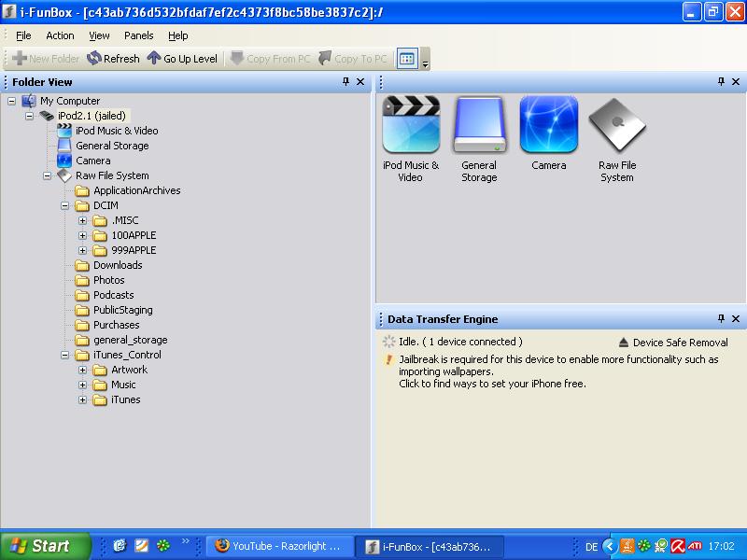This screenshot has height=560, width=747.
Task: Collapse the iTunes_Control folder node
Action: tap(64, 355)
